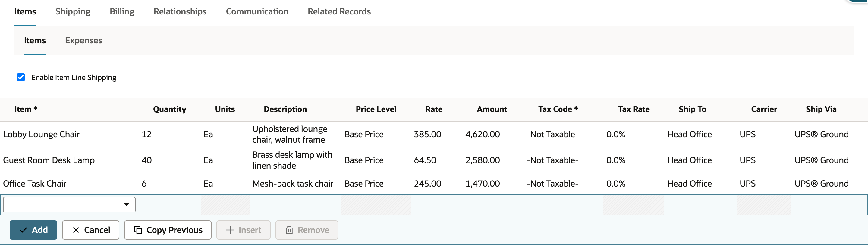Open the Related Records tab
The width and height of the screenshot is (868, 248).
pyautogui.click(x=339, y=11)
